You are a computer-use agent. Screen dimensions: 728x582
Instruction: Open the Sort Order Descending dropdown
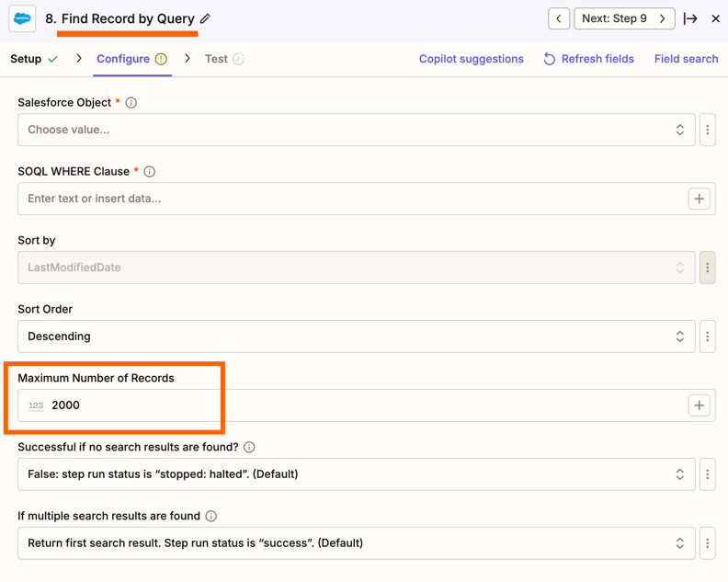click(356, 337)
